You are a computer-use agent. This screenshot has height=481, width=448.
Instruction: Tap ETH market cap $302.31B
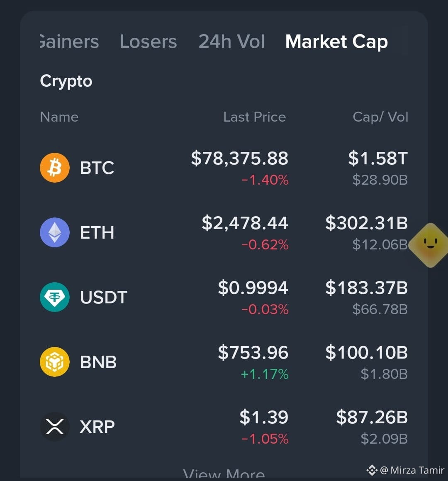point(366,223)
